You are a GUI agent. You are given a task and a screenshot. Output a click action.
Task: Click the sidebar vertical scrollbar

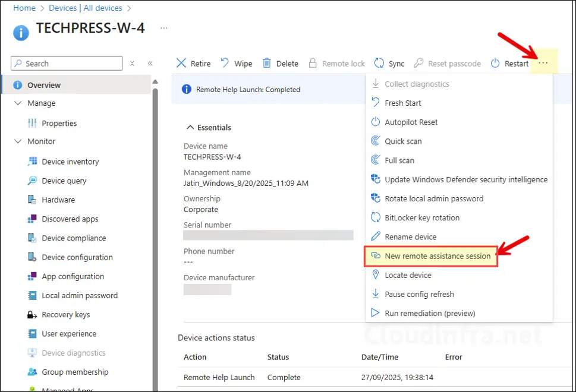tap(155, 238)
